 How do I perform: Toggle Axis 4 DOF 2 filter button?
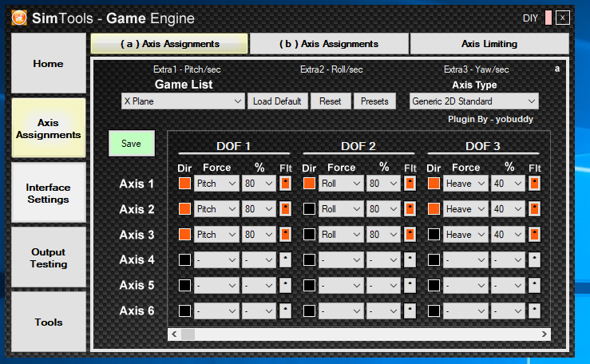pyautogui.click(x=410, y=260)
